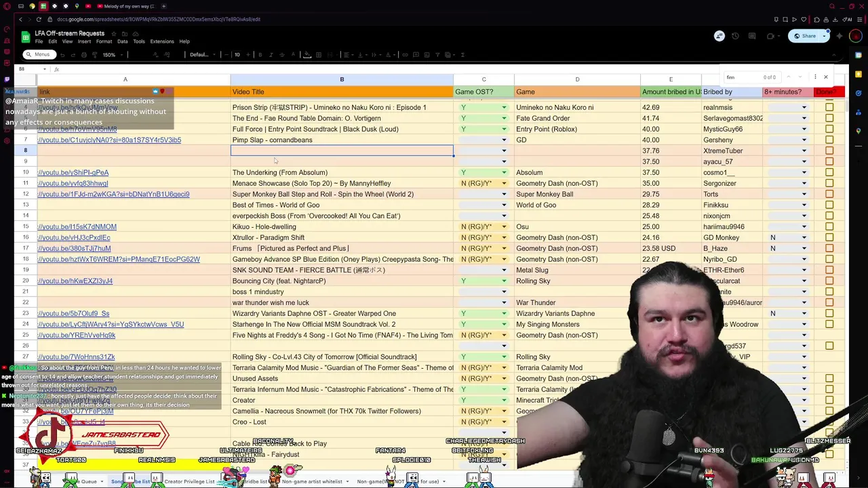Tick the Done checkbox for realnmsis row
Viewport: 868px width, 488px height.
point(829,107)
